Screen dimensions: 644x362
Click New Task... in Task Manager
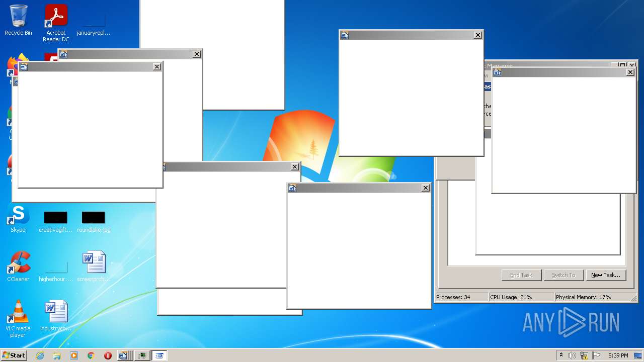pyautogui.click(x=606, y=275)
